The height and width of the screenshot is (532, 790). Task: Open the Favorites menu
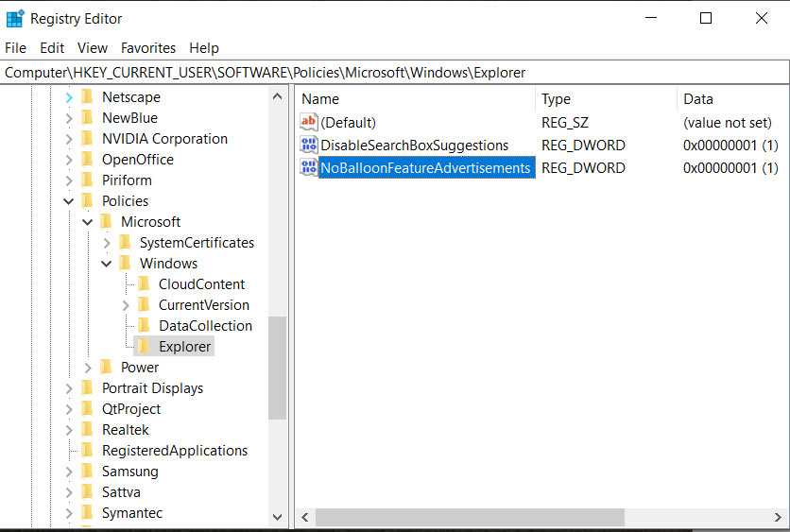click(x=148, y=48)
